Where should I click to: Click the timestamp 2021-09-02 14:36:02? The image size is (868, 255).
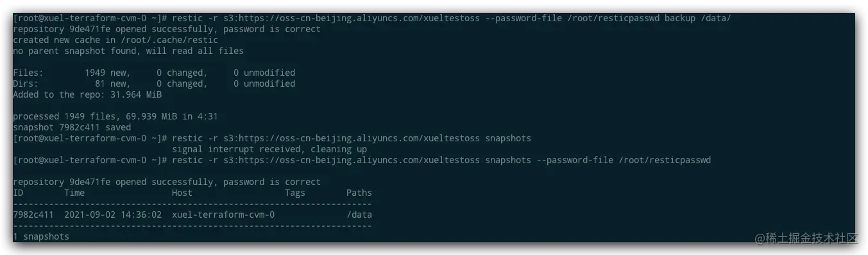pyautogui.click(x=113, y=215)
